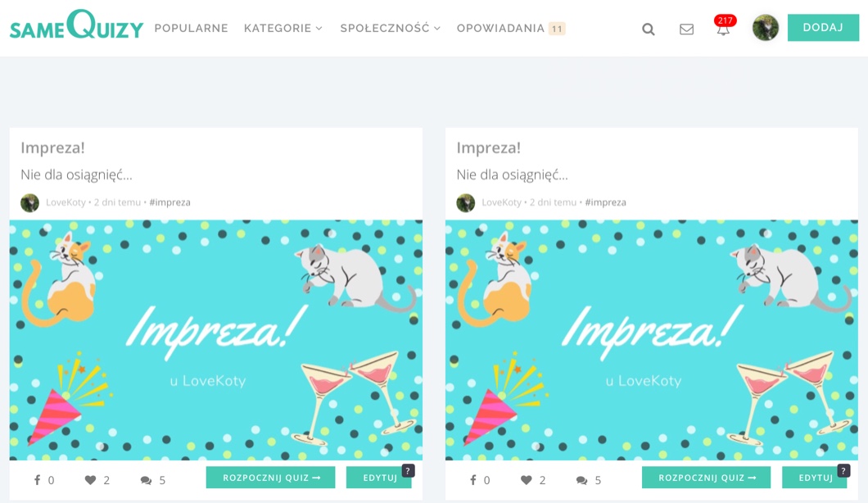Like the right Impreza quiz with heart icon
868x503 pixels.
tap(526, 480)
